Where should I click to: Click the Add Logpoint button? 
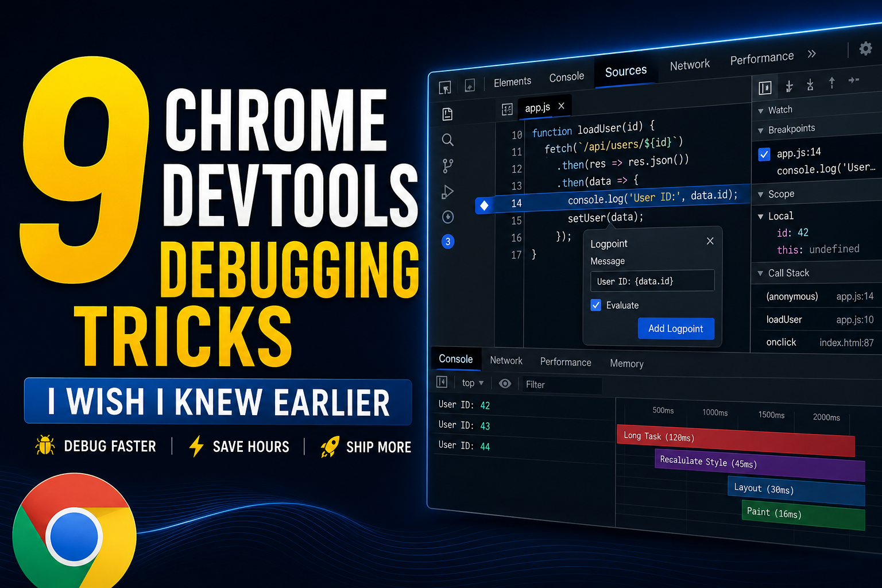pos(676,328)
